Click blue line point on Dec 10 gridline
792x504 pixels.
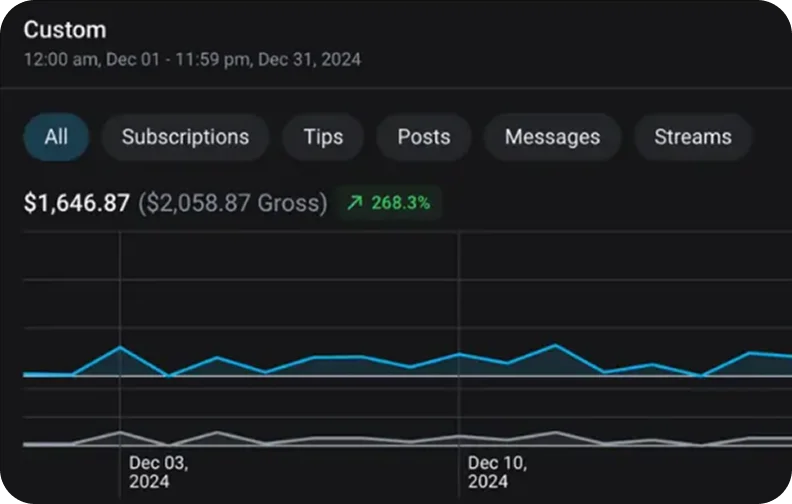tap(459, 354)
